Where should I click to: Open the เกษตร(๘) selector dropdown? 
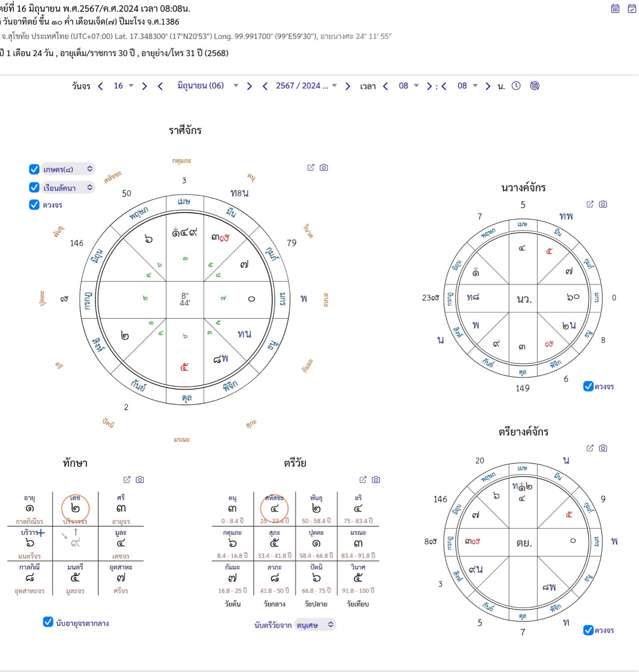pos(68,169)
